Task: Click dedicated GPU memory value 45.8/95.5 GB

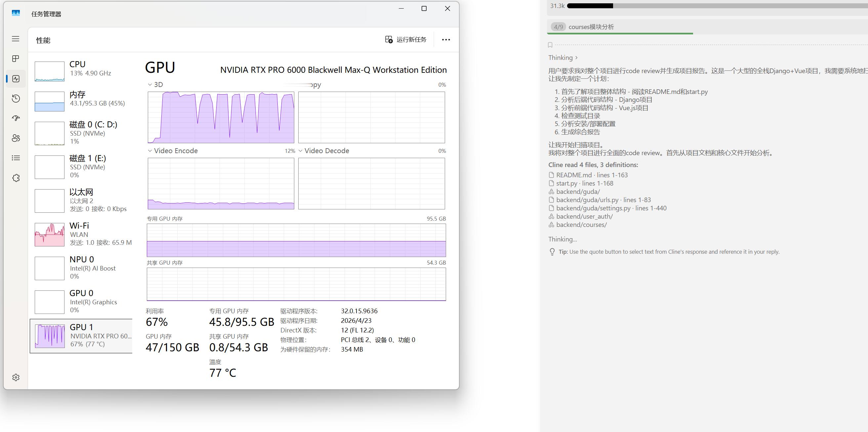Action: 242,322
